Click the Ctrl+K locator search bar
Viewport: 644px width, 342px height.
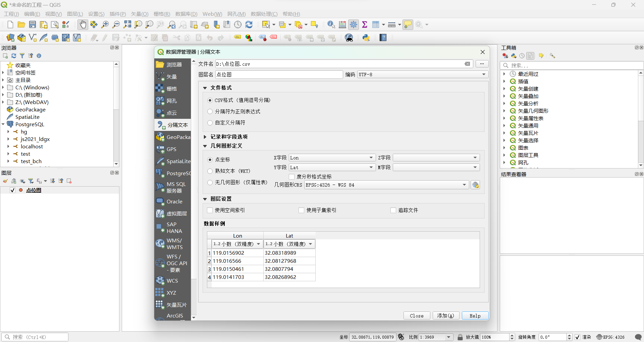point(35,337)
